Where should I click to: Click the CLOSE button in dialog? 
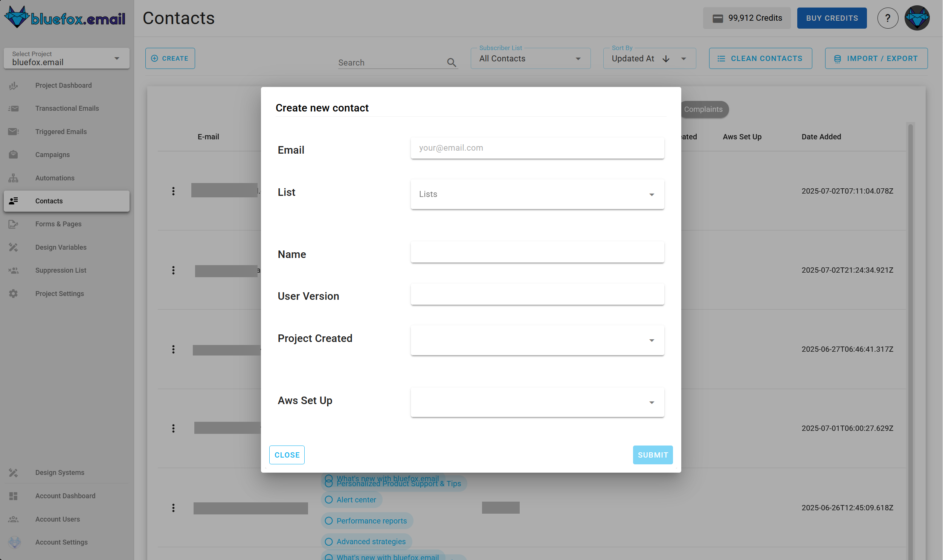(287, 455)
